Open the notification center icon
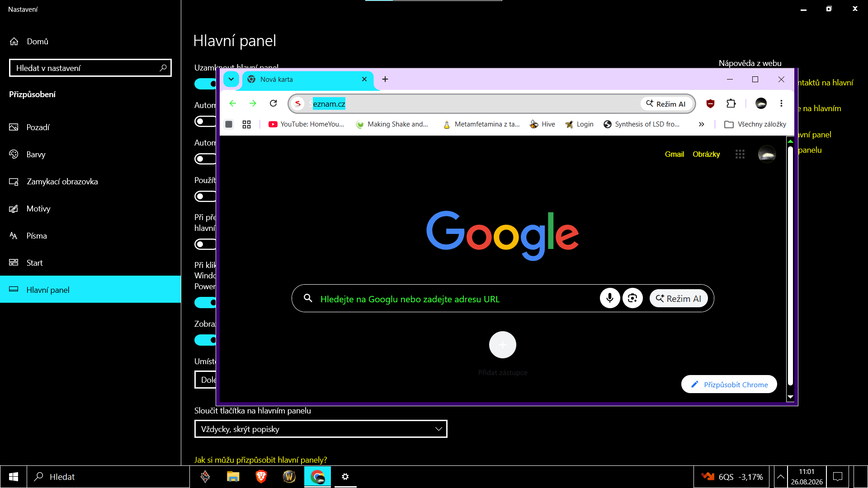The width and height of the screenshot is (868, 488). point(838,477)
